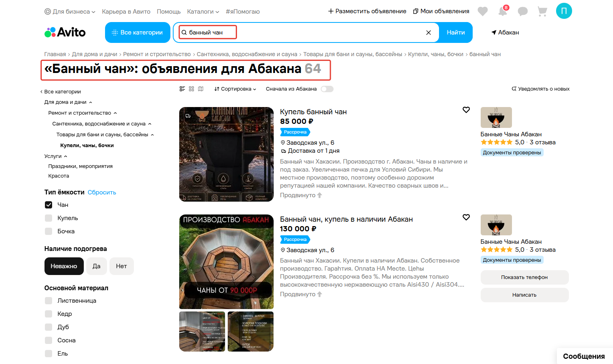Click 'Написать' seller button

point(524,295)
